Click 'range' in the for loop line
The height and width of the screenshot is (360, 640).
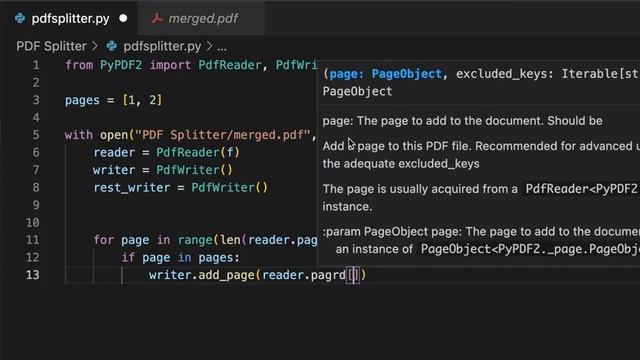coord(195,240)
